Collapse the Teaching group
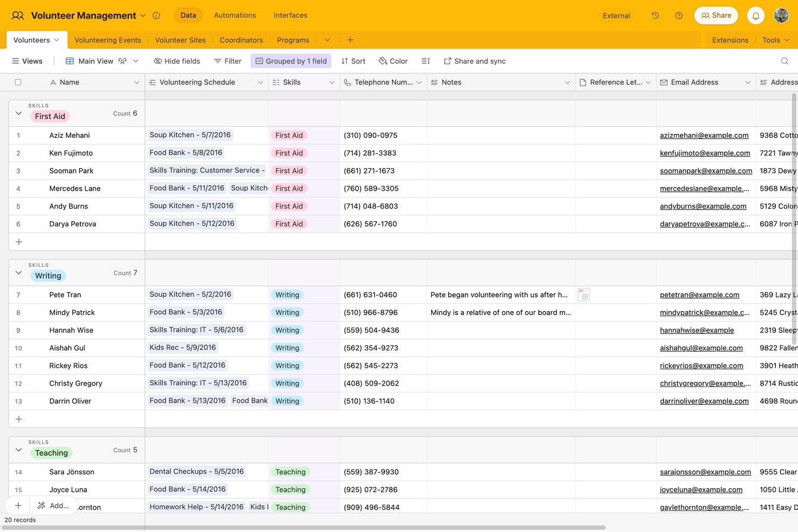The width and height of the screenshot is (798, 532). (x=19, y=450)
